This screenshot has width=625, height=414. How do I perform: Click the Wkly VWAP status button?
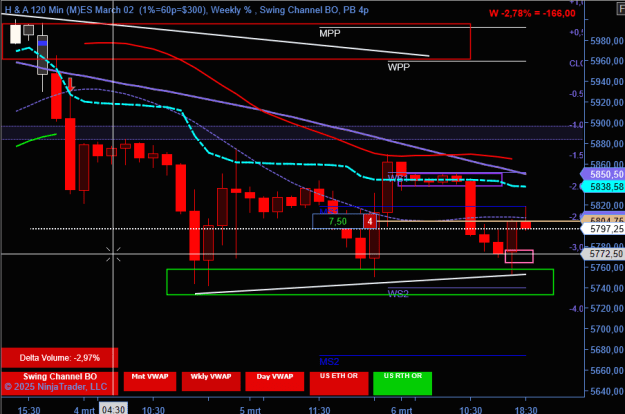click(x=211, y=381)
